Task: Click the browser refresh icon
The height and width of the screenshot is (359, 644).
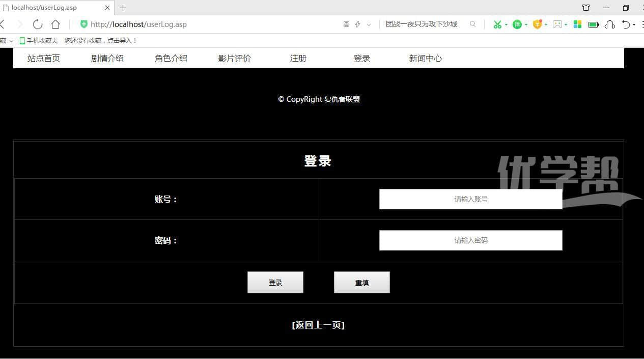Action: tap(37, 24)
